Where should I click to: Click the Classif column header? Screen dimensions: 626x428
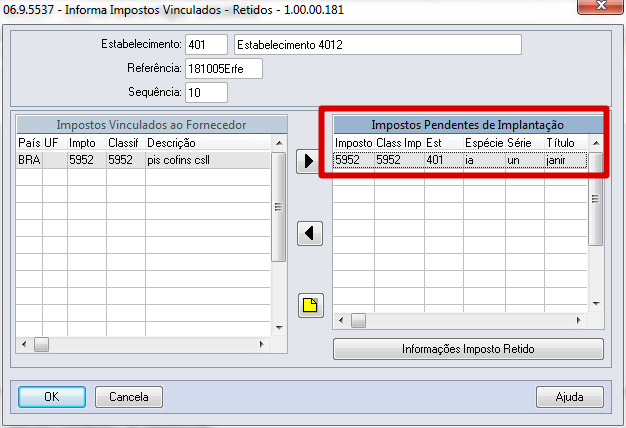pyautogui.click(x=126, y=143)
